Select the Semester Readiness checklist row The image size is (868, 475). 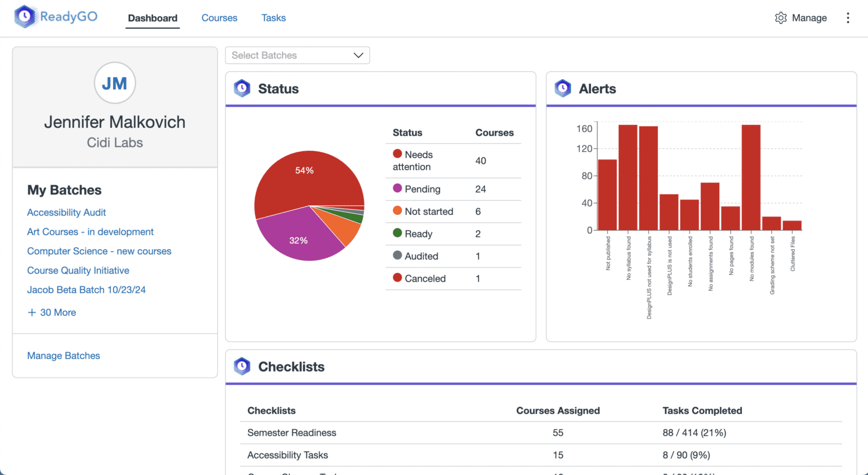click(292, 433)
